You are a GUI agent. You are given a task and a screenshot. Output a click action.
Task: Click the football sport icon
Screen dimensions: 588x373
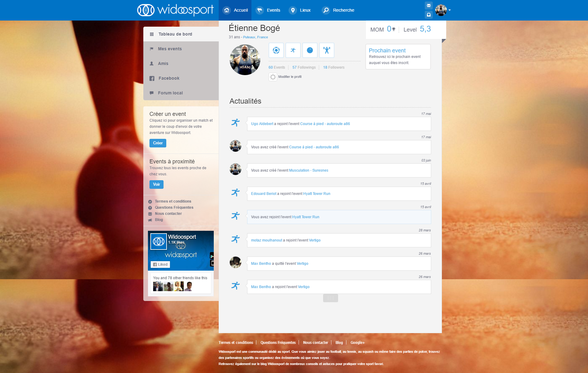click(276, 50)
